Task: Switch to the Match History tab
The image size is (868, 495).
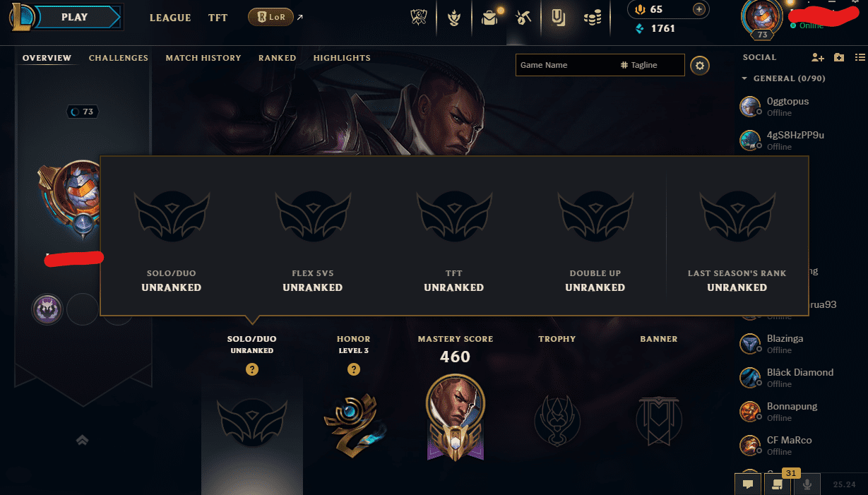Action: [203, 58]
